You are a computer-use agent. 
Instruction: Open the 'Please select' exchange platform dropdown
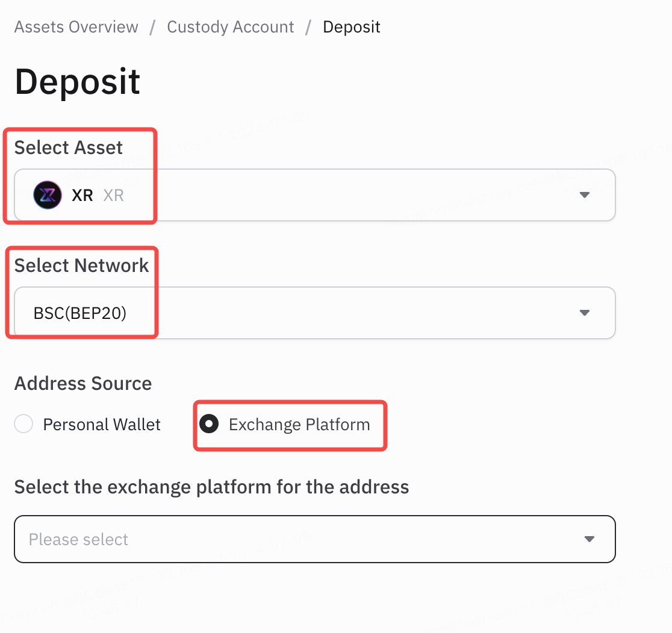(315, 539)
